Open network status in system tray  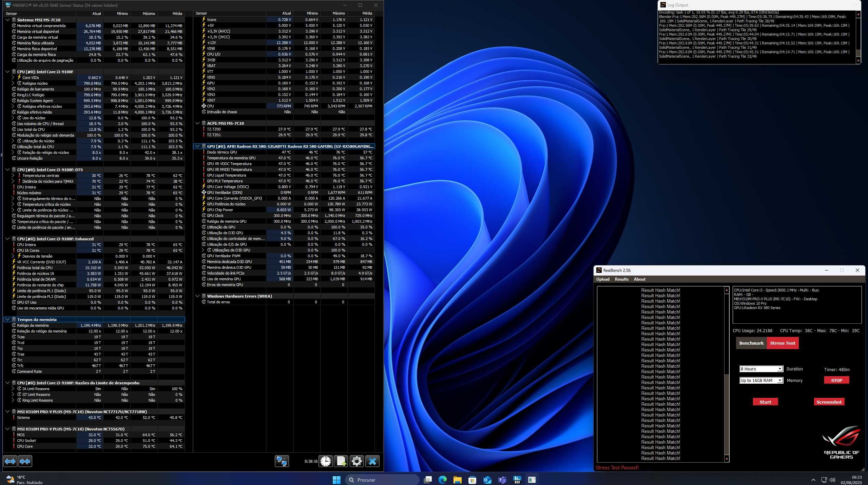[824, 480]
